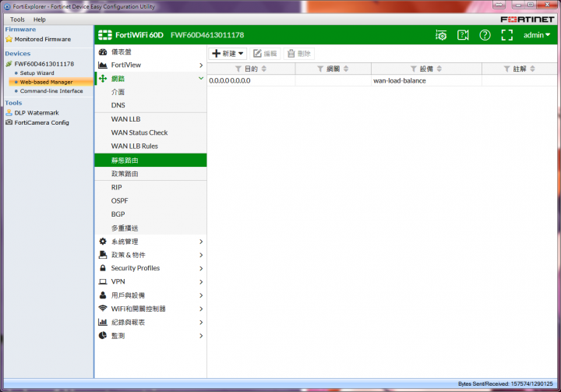Screen dimensions: 561x392
Task: Open the video help icon in the header
Action: point(463,35)
